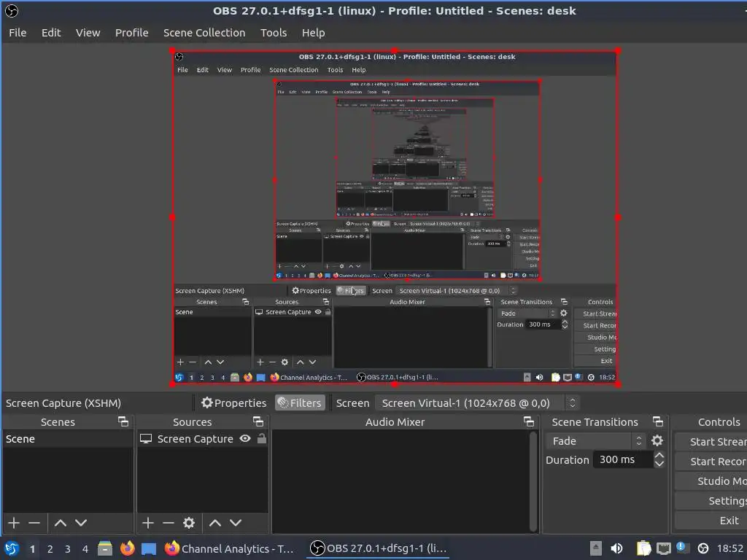This screenshot has height=560, width=747.
Task: Select the scene named Scene
Action: [68, 439]
